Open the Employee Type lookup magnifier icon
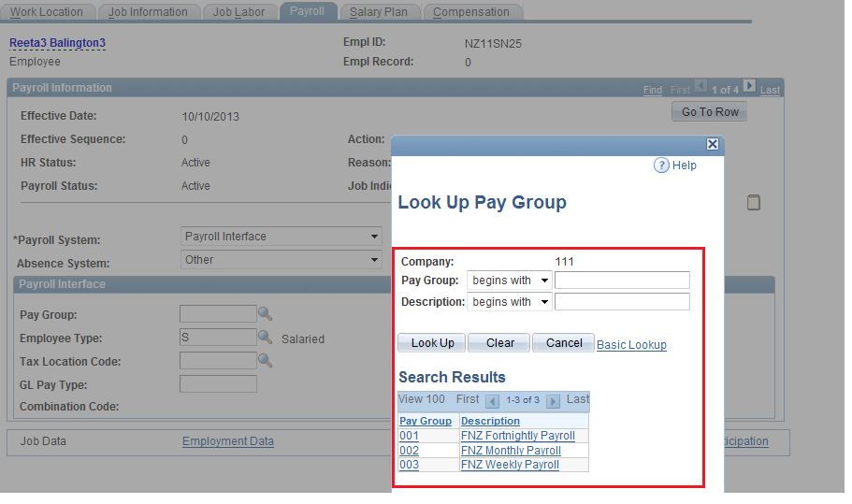The width and height of the screenshot is (852, 504). pos(266,338)
